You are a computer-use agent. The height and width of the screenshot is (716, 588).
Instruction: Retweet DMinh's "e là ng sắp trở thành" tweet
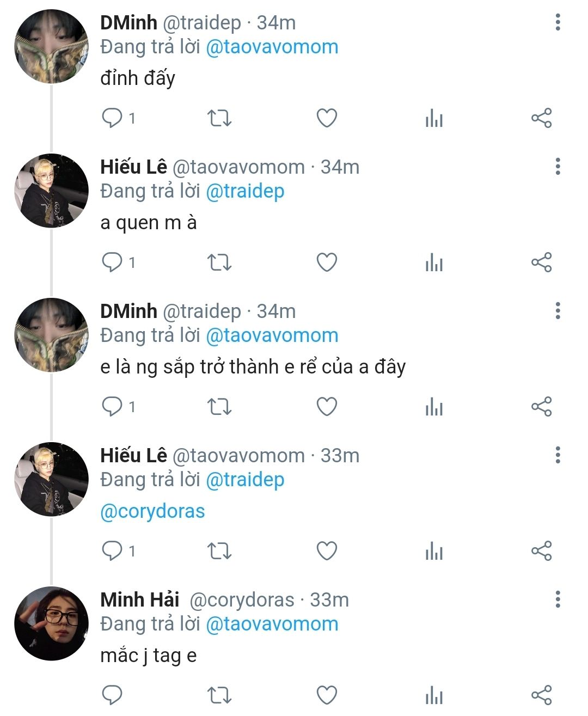(x=219, y=407)
